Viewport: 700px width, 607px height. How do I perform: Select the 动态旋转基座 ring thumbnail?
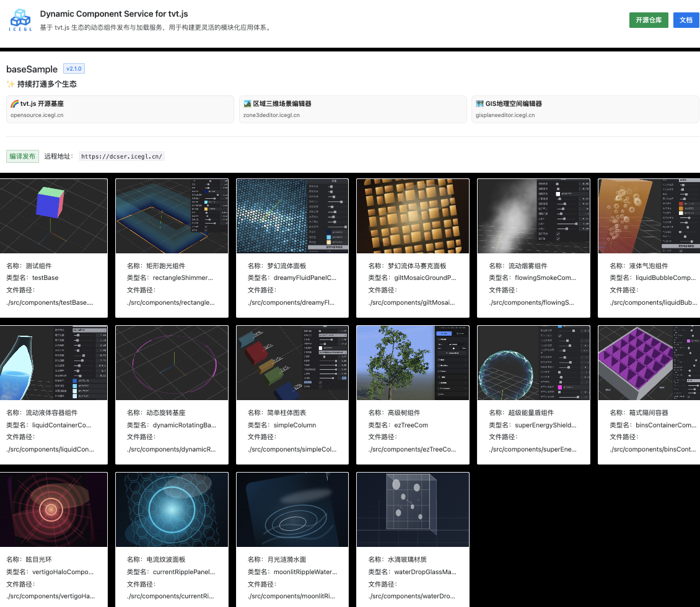[172, 363]
